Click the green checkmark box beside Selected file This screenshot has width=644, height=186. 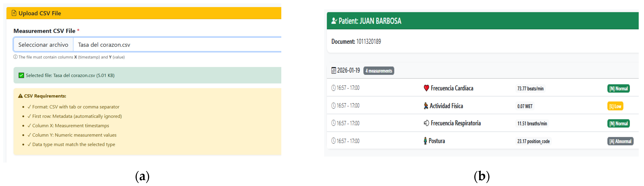tap(21, 75)
